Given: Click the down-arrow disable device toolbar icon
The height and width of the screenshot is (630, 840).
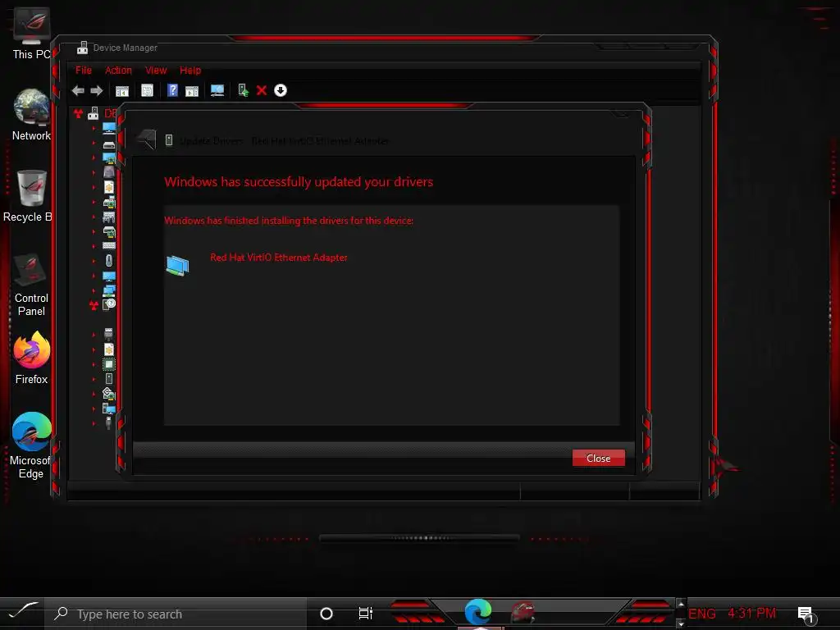Looking at the screenshot, I should tap(281, 90).
